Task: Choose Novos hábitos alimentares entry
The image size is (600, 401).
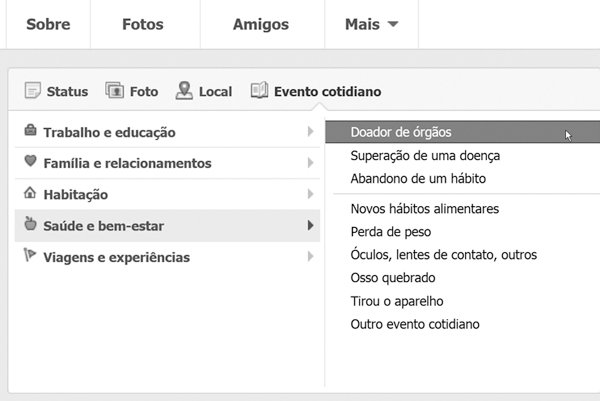Action: [x=425, y=209]
